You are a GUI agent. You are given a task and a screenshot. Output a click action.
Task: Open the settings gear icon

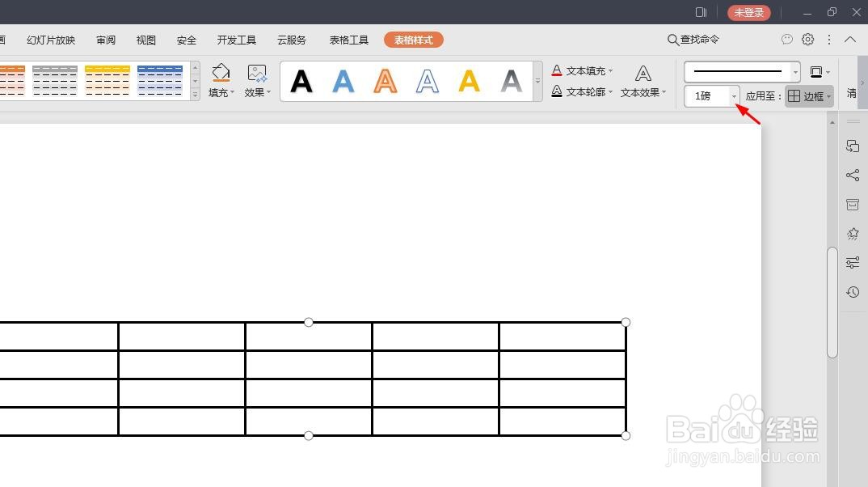(x=807, y=40)
